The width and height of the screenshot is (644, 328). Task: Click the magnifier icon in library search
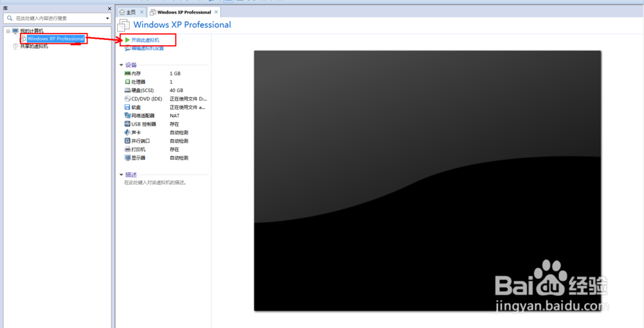pos(10,18)
